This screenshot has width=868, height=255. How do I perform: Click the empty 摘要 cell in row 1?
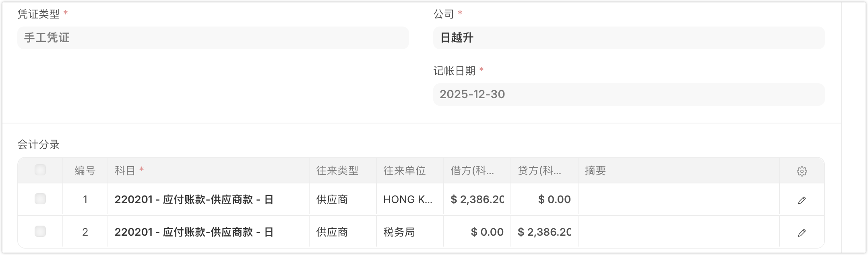tap(678, 199)
